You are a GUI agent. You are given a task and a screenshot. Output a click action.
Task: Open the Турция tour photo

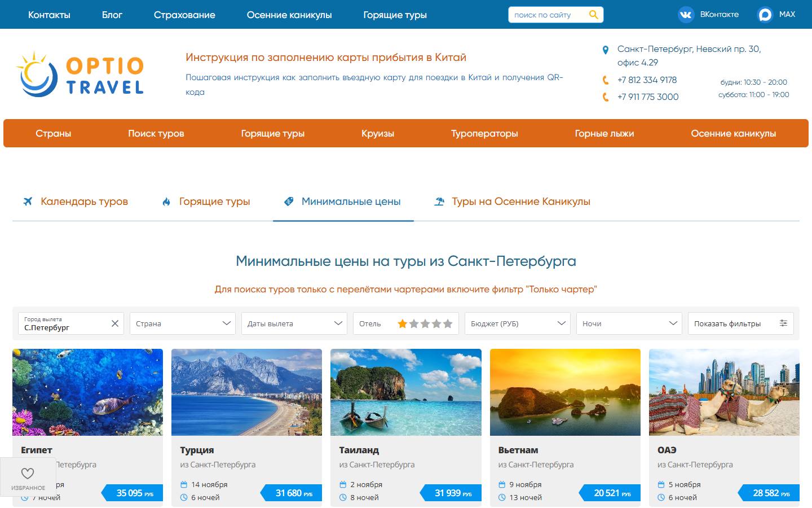coord(246,392)
